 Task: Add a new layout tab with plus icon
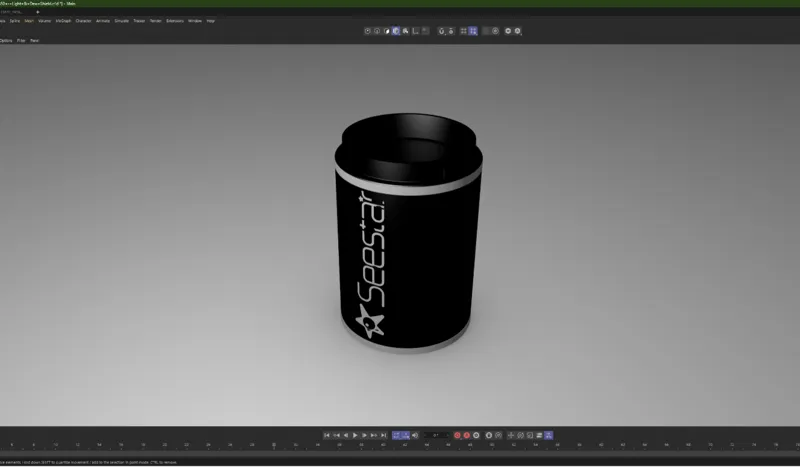[x=37, y=12]
